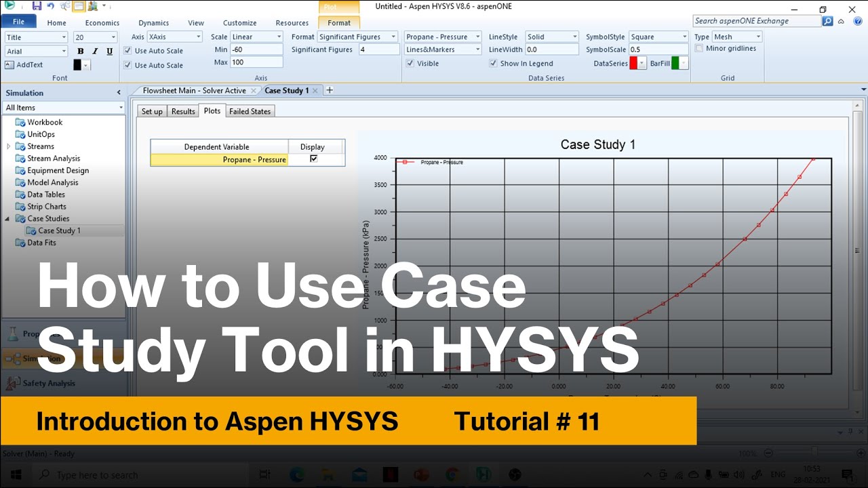Click the Workbook folder icon
This screenshot has height=488, width=868.
click(x=20, y=123)
